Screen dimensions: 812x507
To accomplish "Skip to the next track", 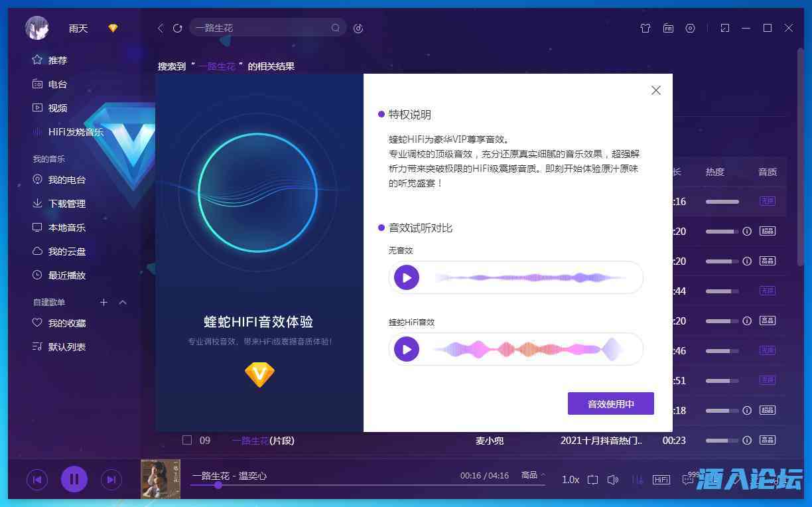I will (x=111, y=479).
